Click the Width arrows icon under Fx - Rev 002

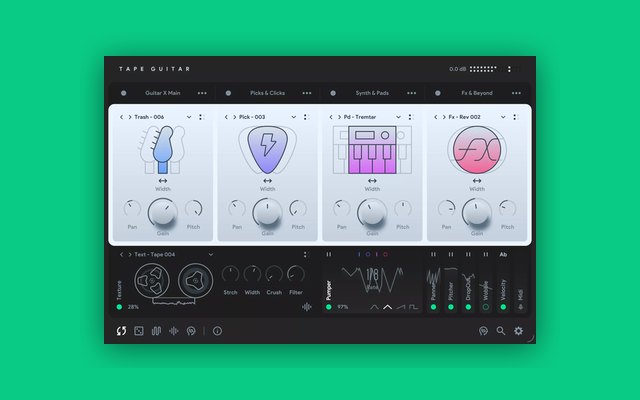point(477,180)
